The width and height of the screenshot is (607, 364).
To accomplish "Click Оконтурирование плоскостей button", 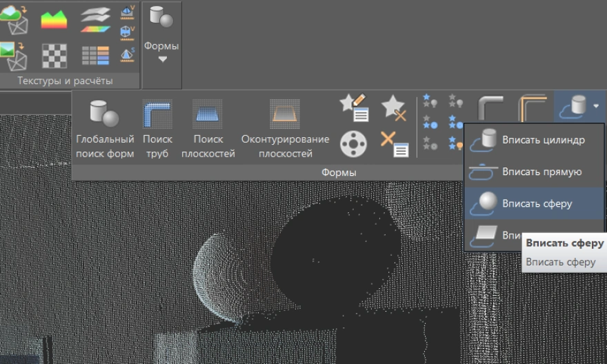I will click(x=285, y=130).
